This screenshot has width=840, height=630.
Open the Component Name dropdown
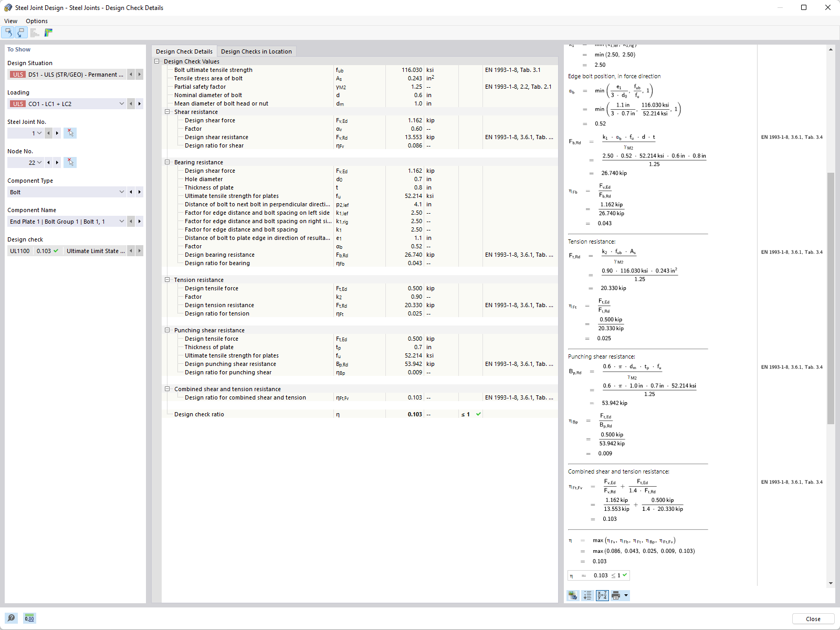(67, 222)
